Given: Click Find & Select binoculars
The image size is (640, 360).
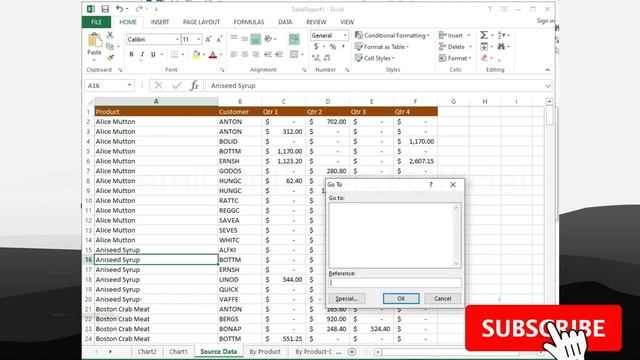Looking at the screenshot, I should coord(501,47).
